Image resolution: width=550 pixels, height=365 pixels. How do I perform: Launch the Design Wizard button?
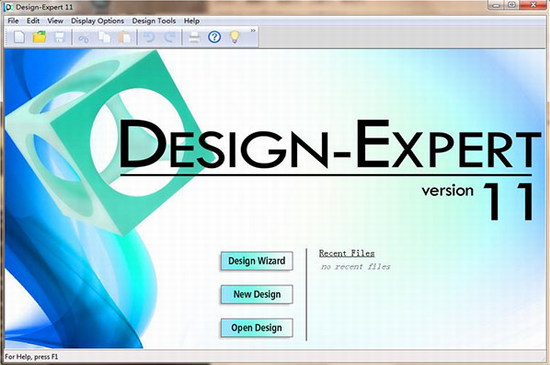257,261
